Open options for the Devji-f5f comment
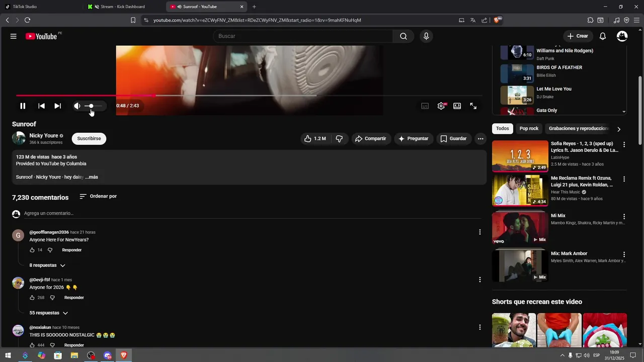Viewport: 644px width, 362px height. click(x=480, y=280)
